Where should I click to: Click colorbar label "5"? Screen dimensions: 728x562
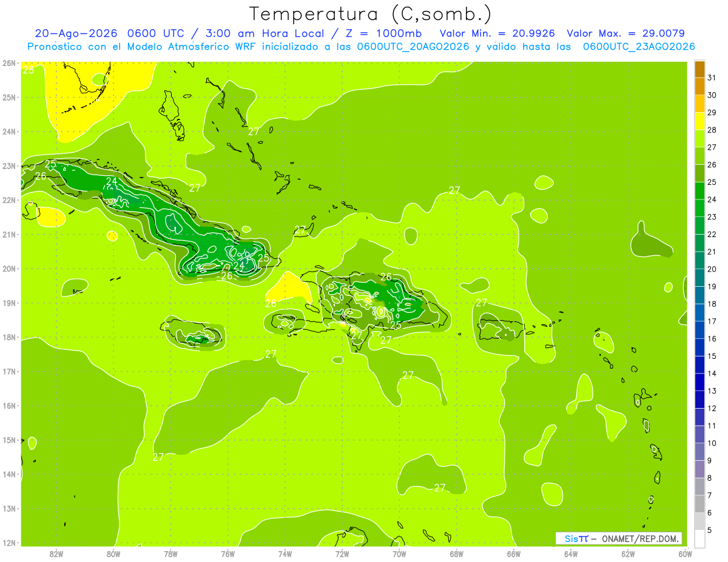[x=709, y=530]
